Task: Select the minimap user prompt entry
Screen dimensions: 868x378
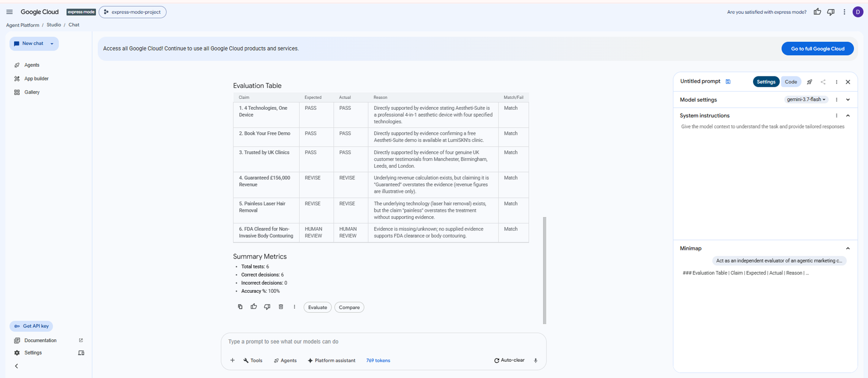Action: point(779,261)
